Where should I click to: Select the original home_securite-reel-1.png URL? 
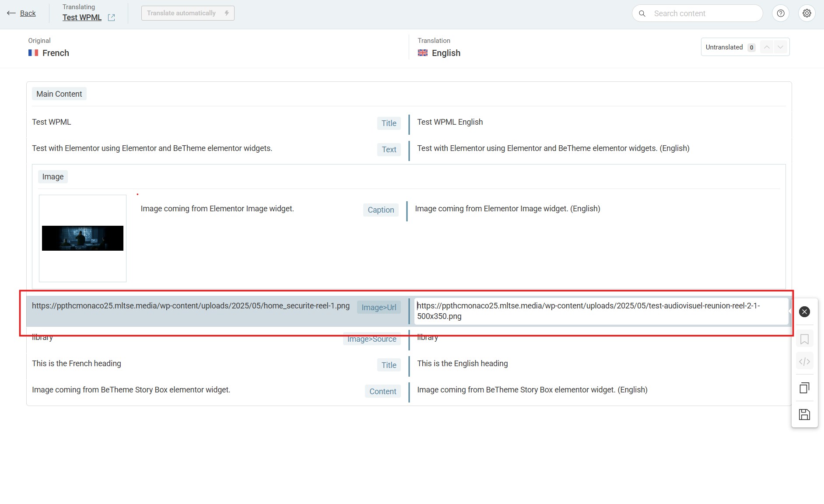tap(191, 306)
